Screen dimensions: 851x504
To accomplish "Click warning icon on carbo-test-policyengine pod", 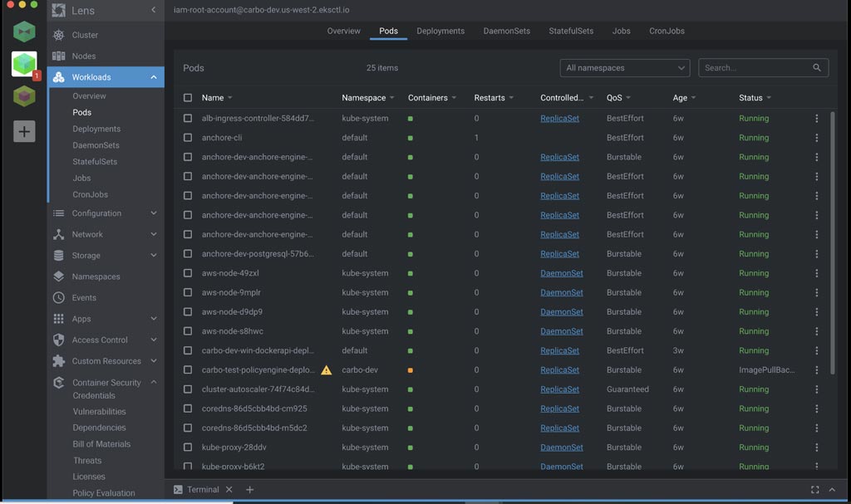I will pos(326,370).
